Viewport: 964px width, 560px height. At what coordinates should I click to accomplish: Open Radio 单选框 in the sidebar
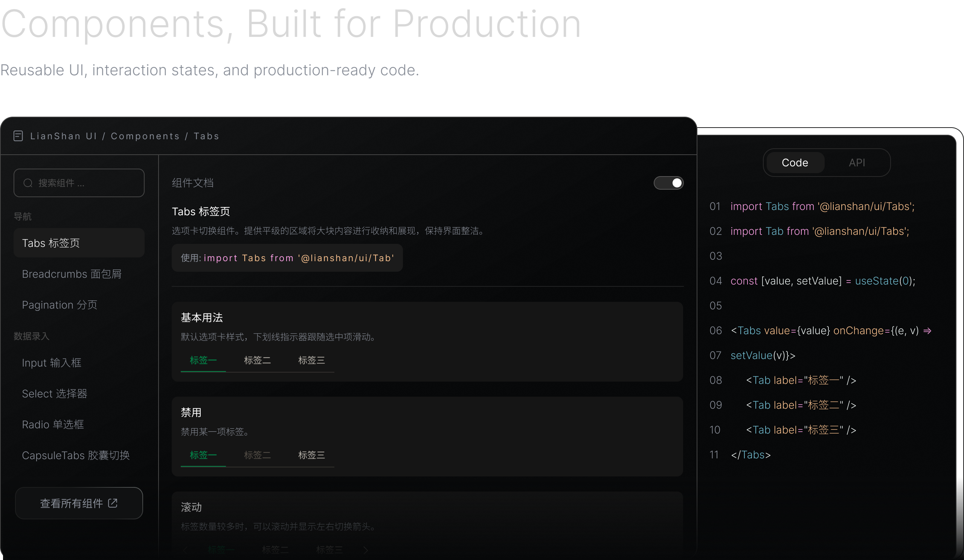pos(79,424)
